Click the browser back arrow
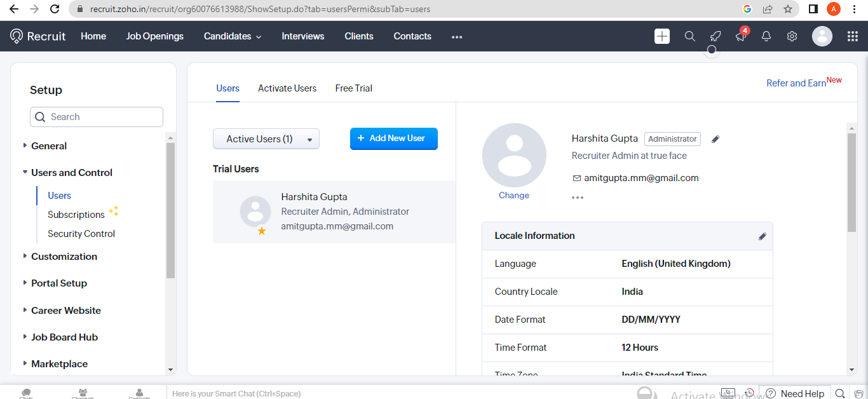 click(x=13, y=9)
